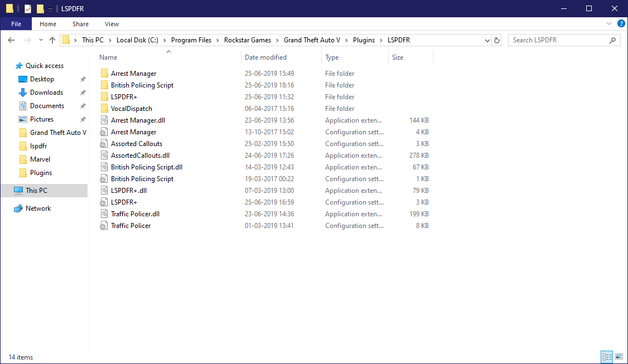Click the New Folder quick access icon
Screen dimensions: 628x364
pos(40,8)
